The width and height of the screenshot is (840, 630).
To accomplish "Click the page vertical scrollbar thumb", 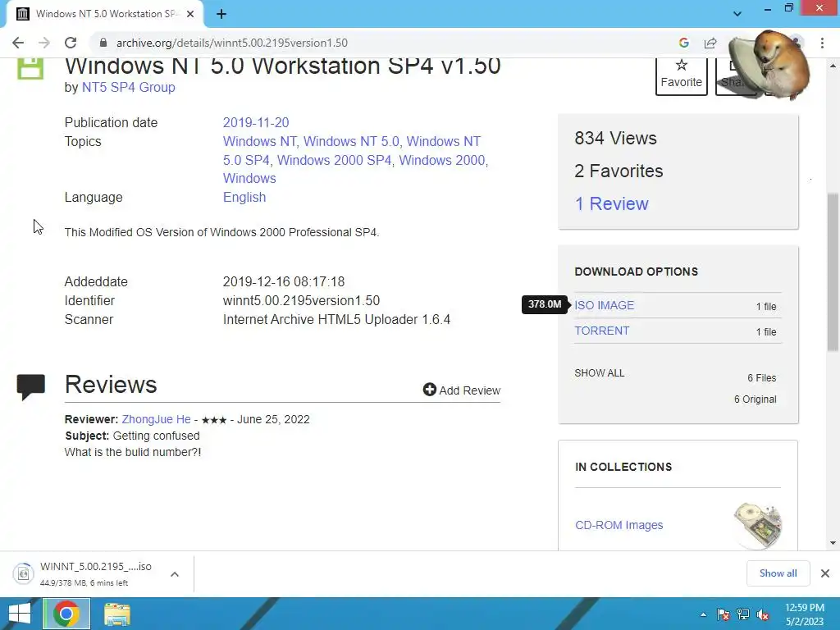I will tap(833, 272).
